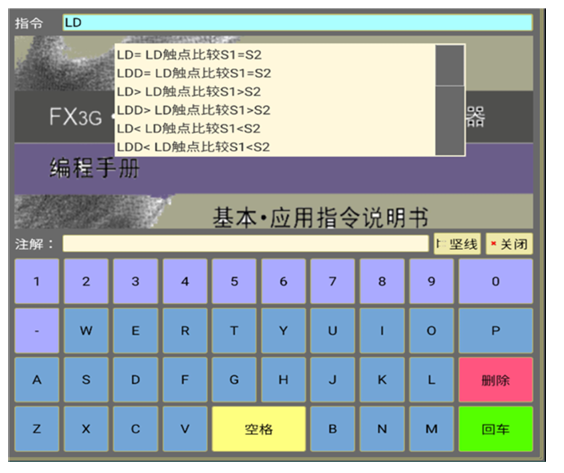This screenshot has height=473, width=564.
Task: Tap the Z key
Action: [37, 429]
